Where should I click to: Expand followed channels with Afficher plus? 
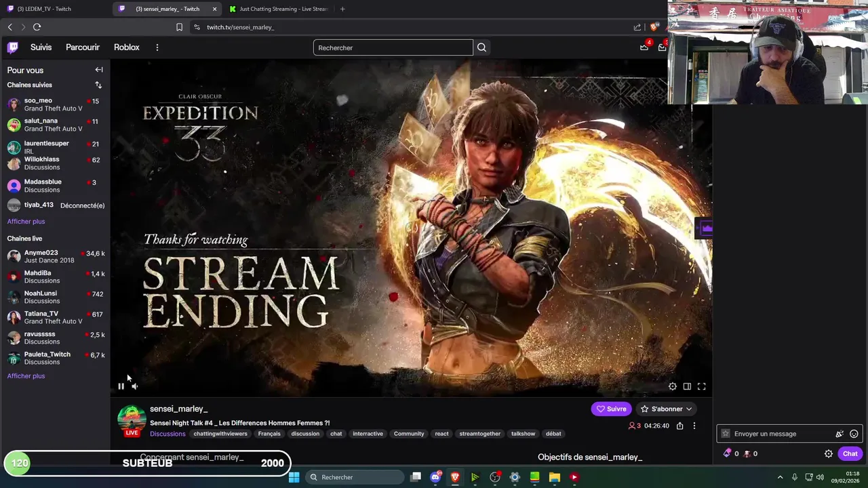[26, 222]
